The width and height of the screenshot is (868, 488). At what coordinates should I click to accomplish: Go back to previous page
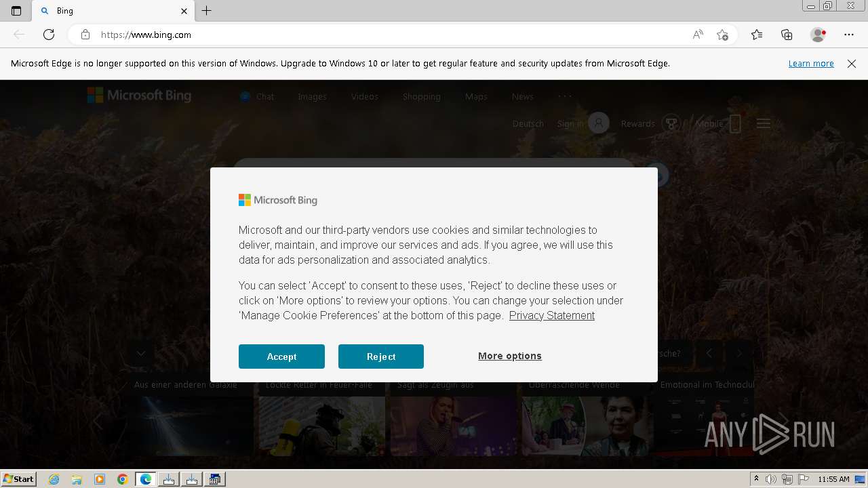point(19,35)
